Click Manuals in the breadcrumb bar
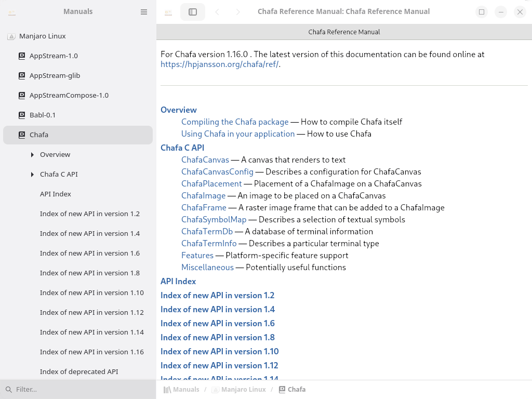Image resolution: width=532 pixels, height=399 pixels. coord(186,390)
